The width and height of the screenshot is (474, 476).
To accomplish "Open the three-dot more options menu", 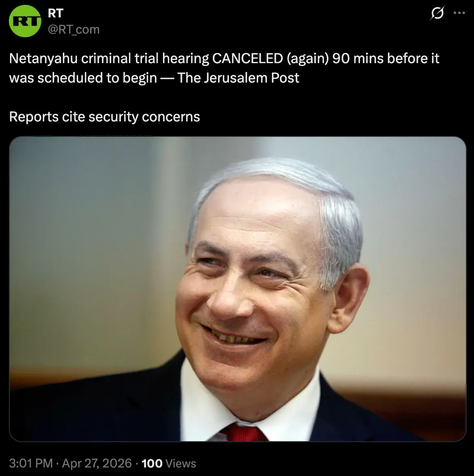I will click(459, 13).
